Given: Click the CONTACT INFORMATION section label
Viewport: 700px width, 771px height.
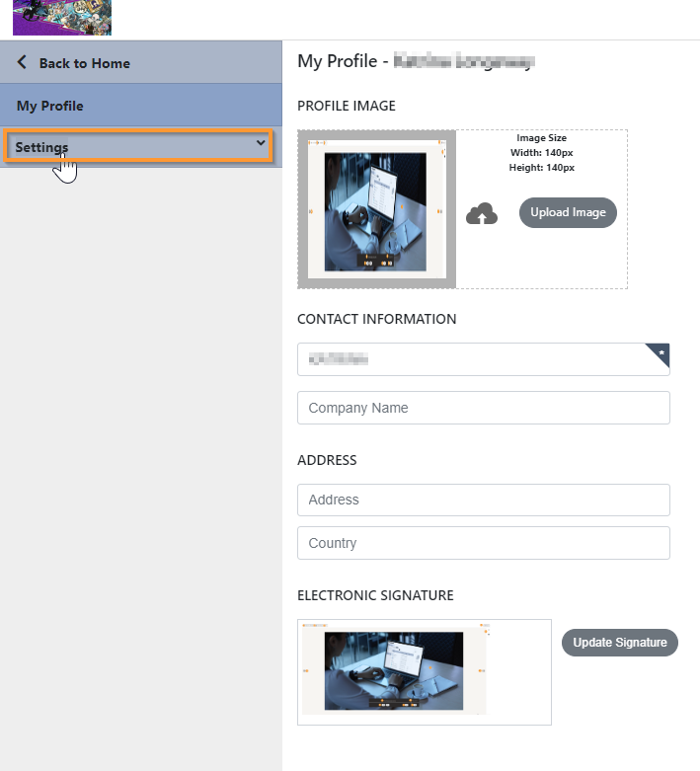Looking at the screenshot, I should [377, 319].
